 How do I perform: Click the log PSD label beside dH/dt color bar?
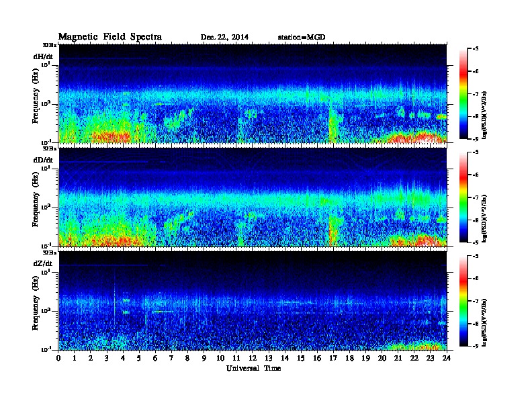click(484, 115)
